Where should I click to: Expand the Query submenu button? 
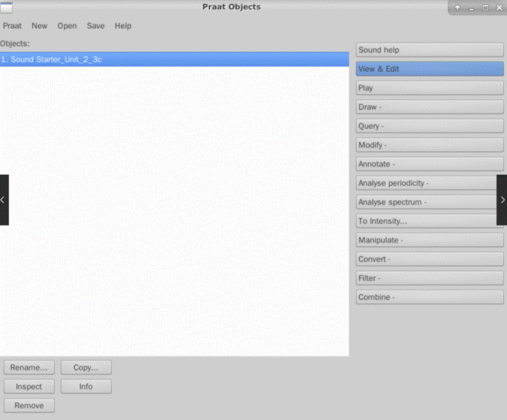[x=430, y=126]
